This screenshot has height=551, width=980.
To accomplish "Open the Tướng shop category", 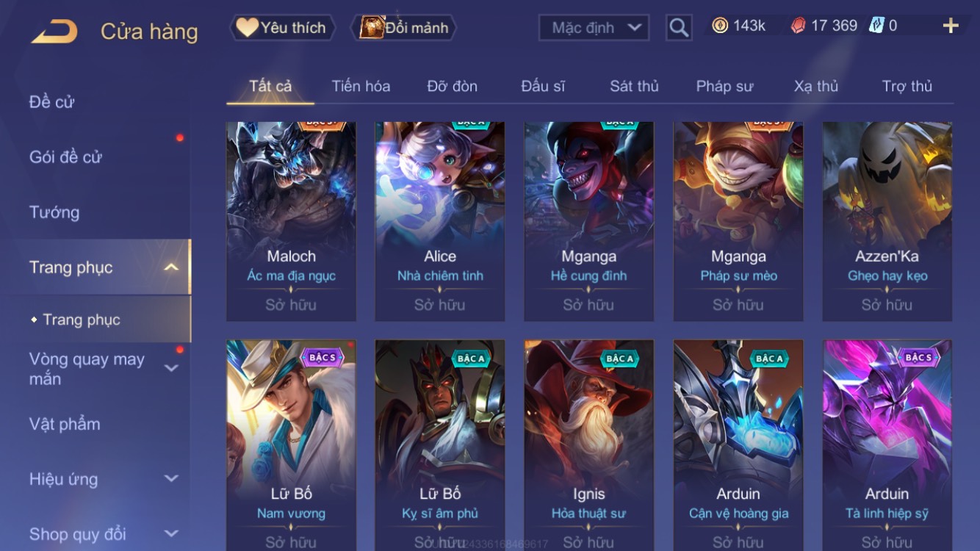I will (54, 212).
